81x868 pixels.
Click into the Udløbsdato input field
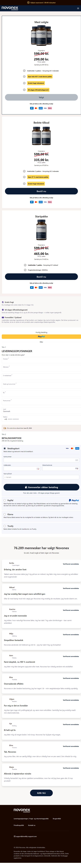tap(22, 469)
